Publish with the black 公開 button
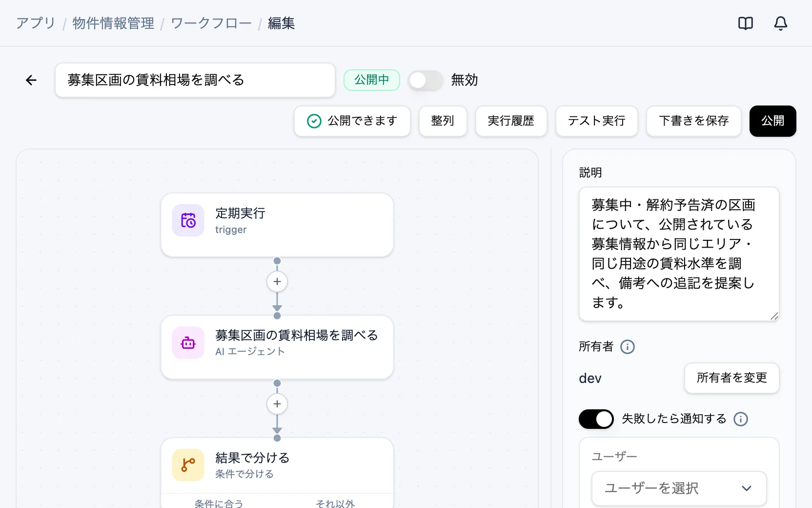The image size is (812, 508). [x=773, y=121]
